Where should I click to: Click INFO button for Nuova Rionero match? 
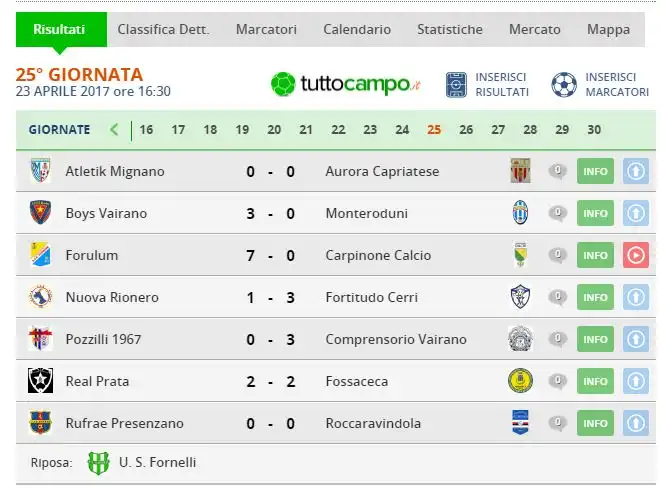click(595, 297)
